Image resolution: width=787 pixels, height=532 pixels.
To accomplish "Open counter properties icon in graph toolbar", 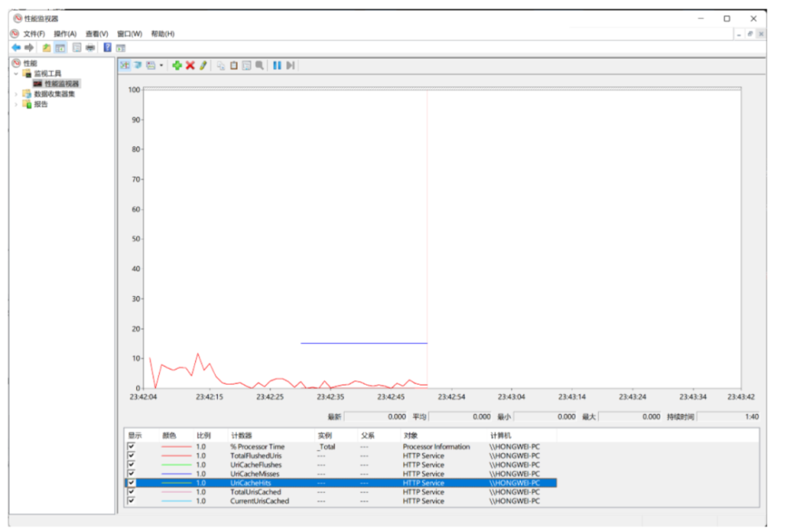I will 246,65.
